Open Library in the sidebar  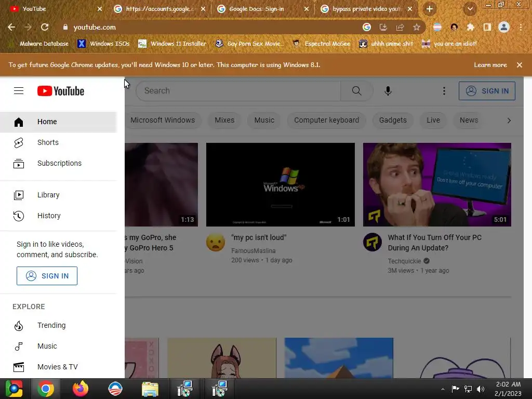[x=58, y=195]
